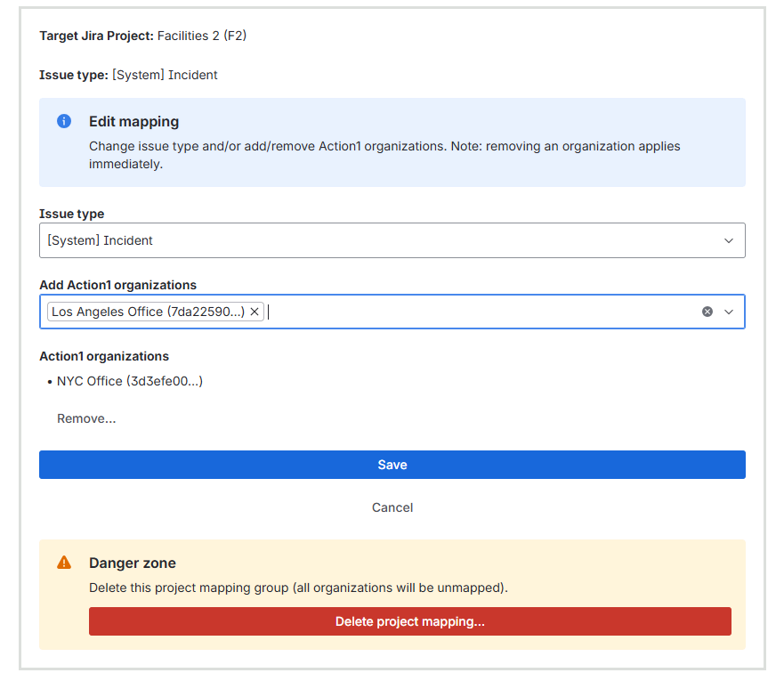This screenshot has width=784, height=681.
Task: Remove the Los Angeles Office tag with its X
Action: 255,312
